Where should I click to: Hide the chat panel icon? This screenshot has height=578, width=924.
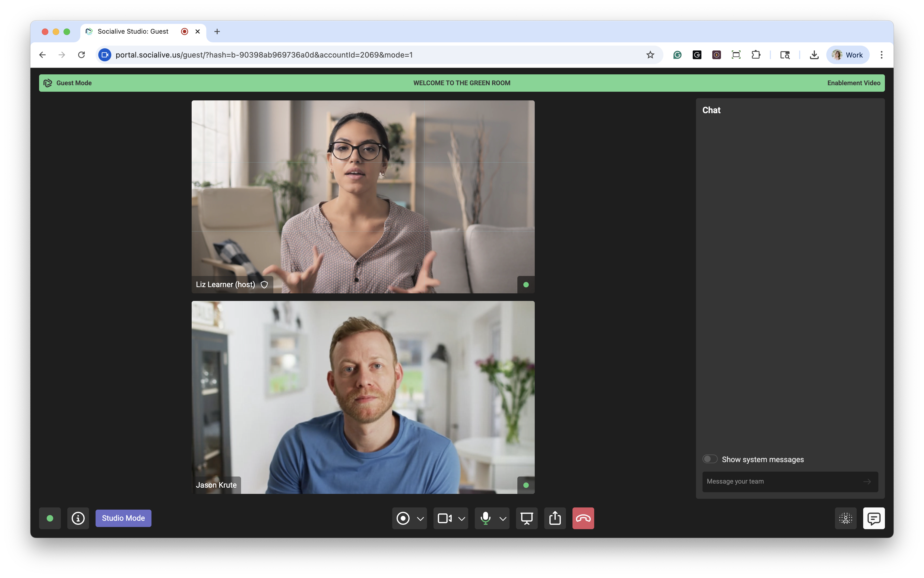point(874,518)
